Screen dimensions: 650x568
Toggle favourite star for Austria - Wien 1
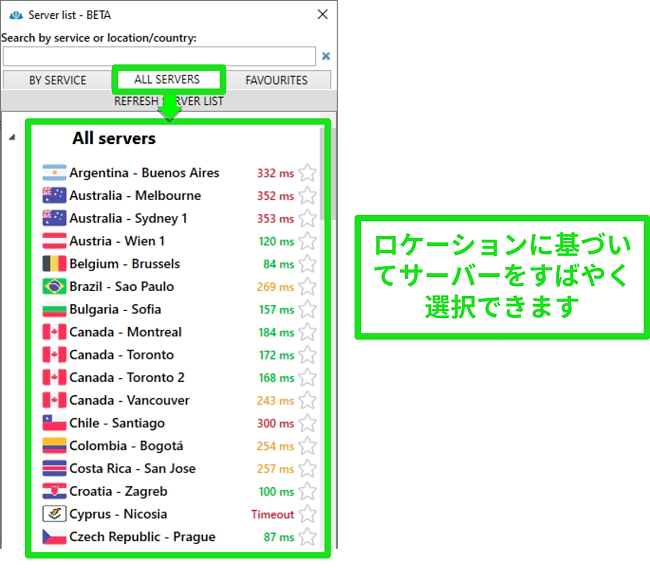pos(307,241)
